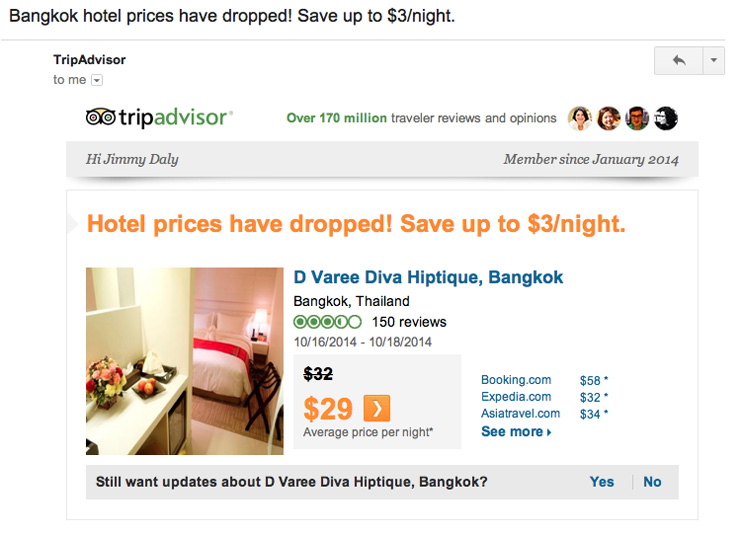
Task: Click Yes to keep hotel updates
Action: (x=602, y=482)
